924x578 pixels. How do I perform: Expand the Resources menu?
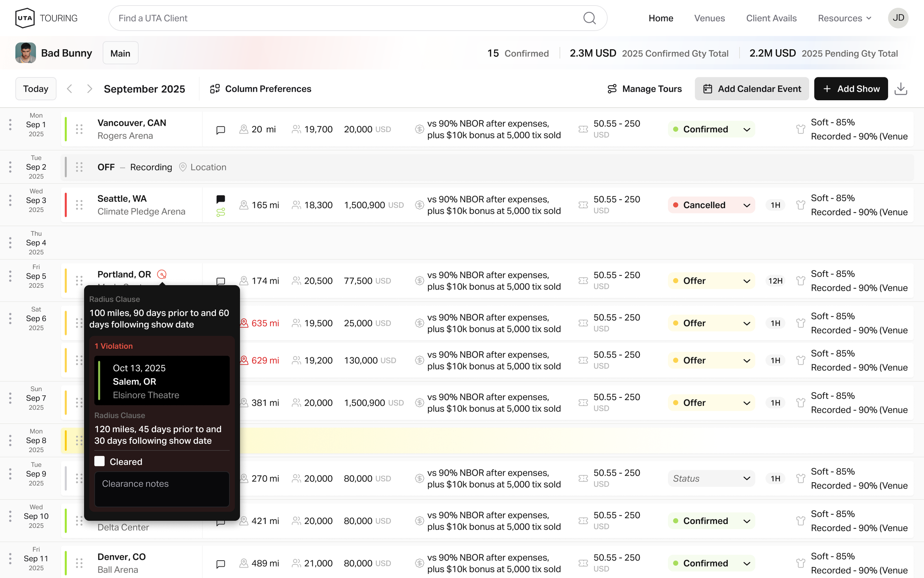844,18
